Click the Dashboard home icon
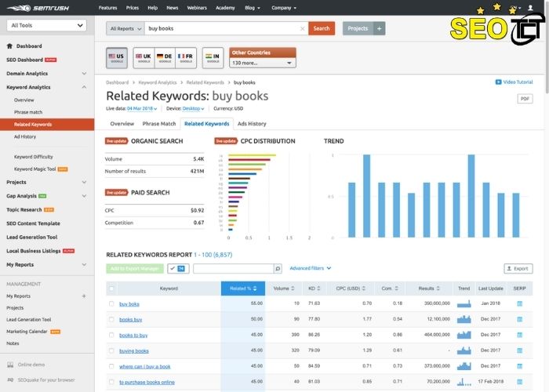549x392 pixels. click(x=9, y=45)
